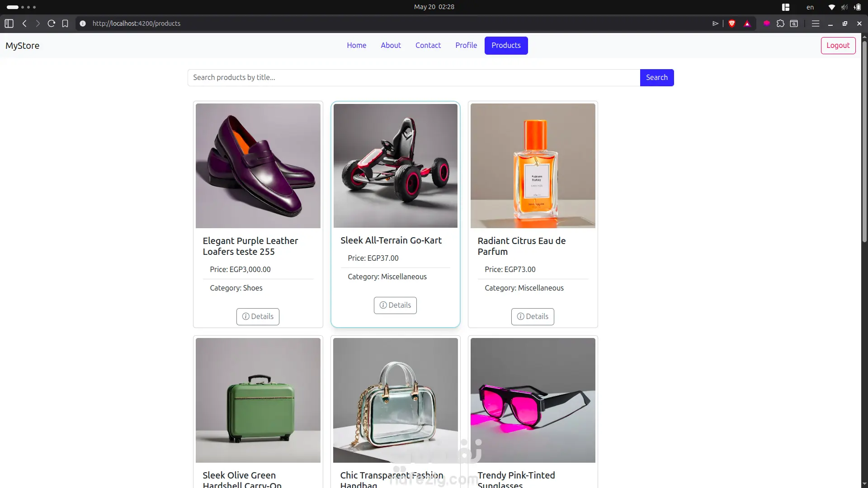Click the purple leather loafers product image

258,166
